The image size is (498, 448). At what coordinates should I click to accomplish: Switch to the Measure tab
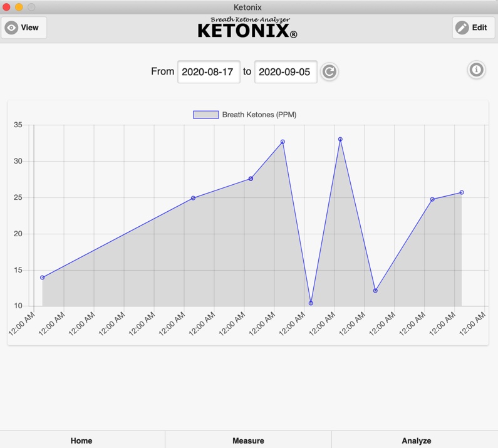tap(248, 440)
